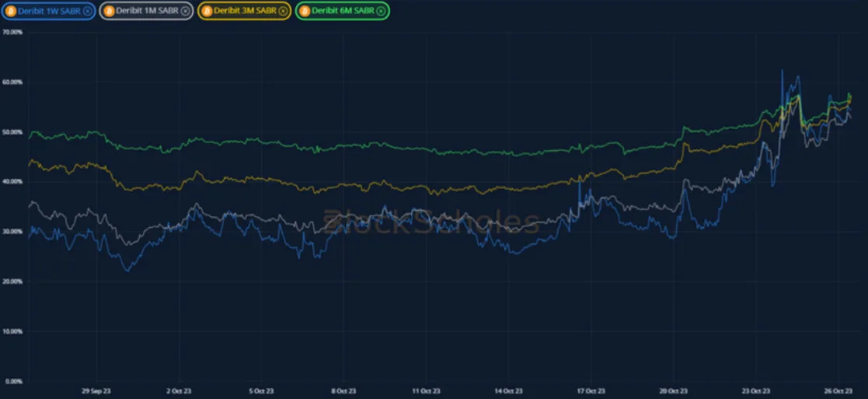Image resolution: width=868 pixels, height=399 pixels.
Task: Remove the Deribit 3M SABR series
Action: point(283,11)
